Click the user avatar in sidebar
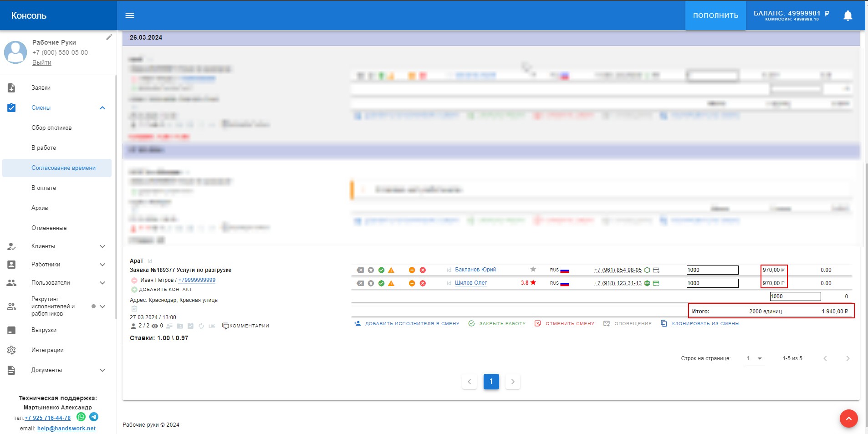Viewport: 868px width, 434px height. coord(15,52)
